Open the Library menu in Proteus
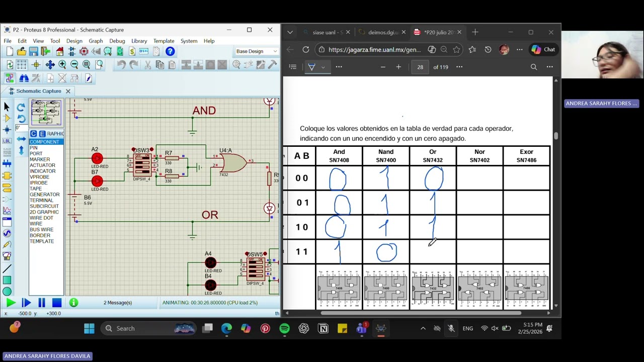The height and width of the screenshot is (362, 644). [139, 41]
